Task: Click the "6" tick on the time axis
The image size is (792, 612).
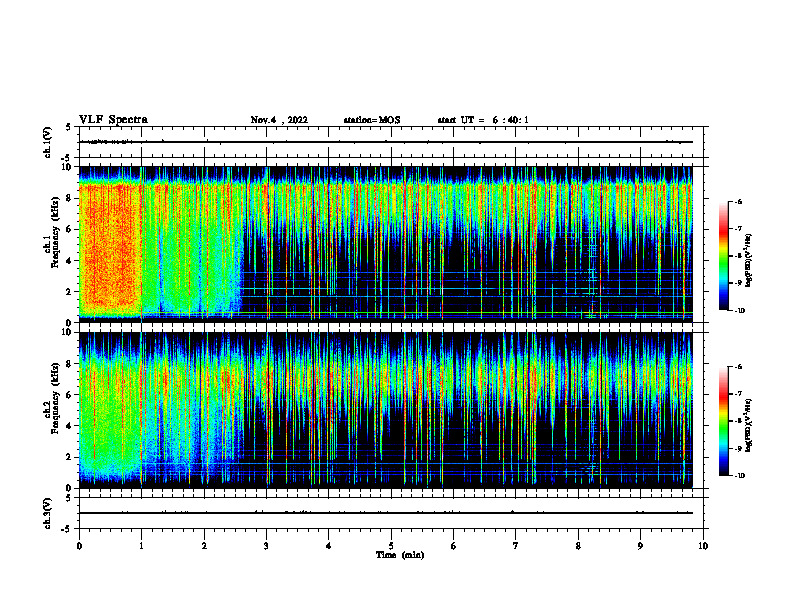Action: (x=454, y=546)
